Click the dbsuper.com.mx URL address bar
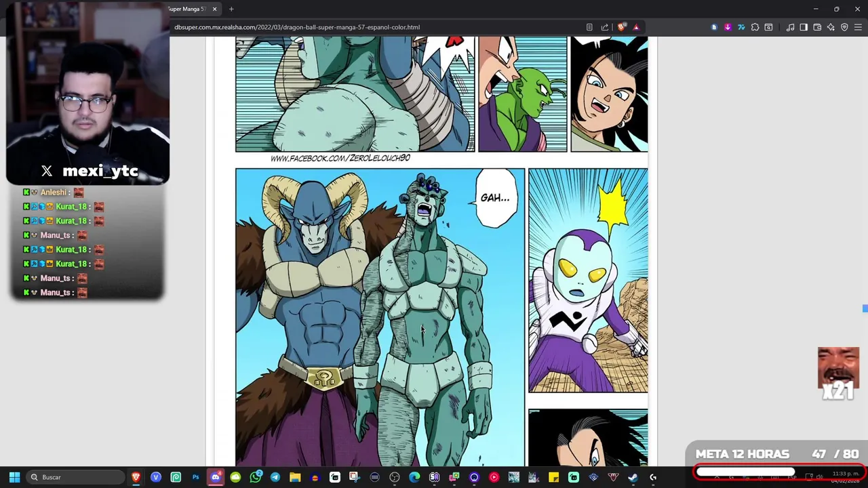Image resolution: width=868 pixels, height=488 pixels. coord(297,27)
